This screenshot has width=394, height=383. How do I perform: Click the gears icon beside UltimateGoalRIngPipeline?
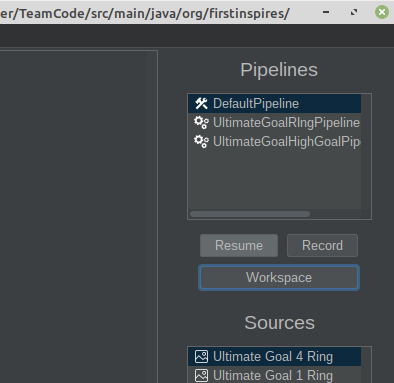click(201, 122)
